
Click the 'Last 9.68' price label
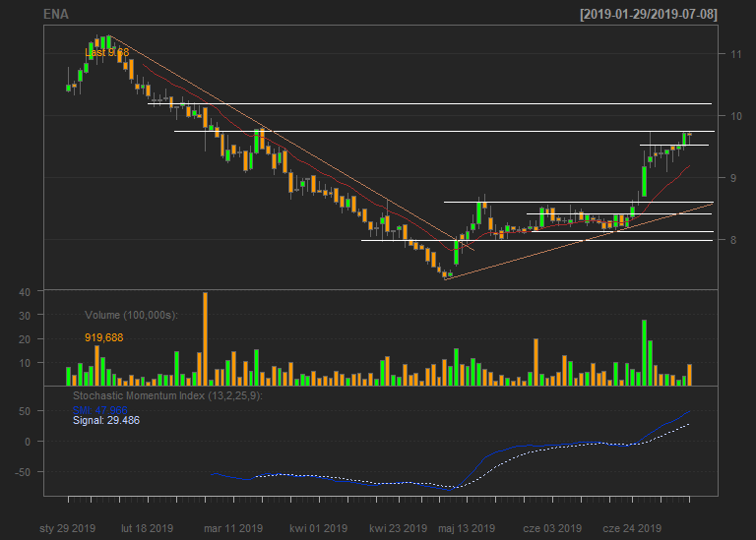pyautogui.click(x=107, y=52)
